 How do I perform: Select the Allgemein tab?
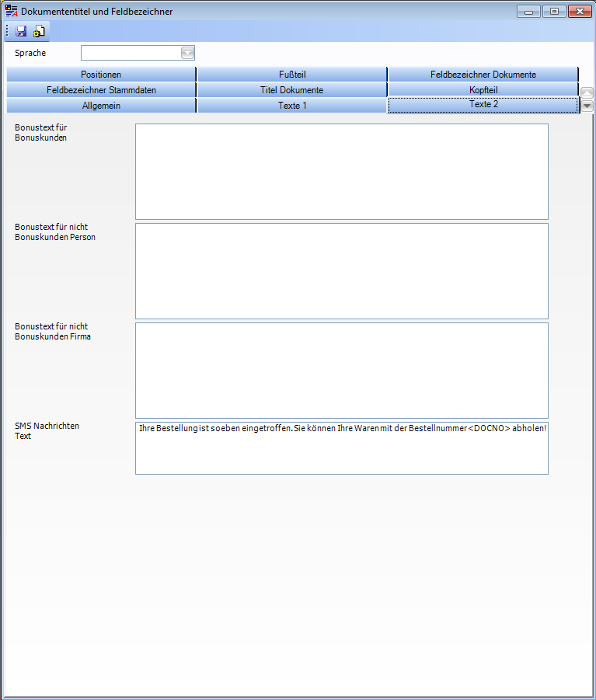[101, 106]
